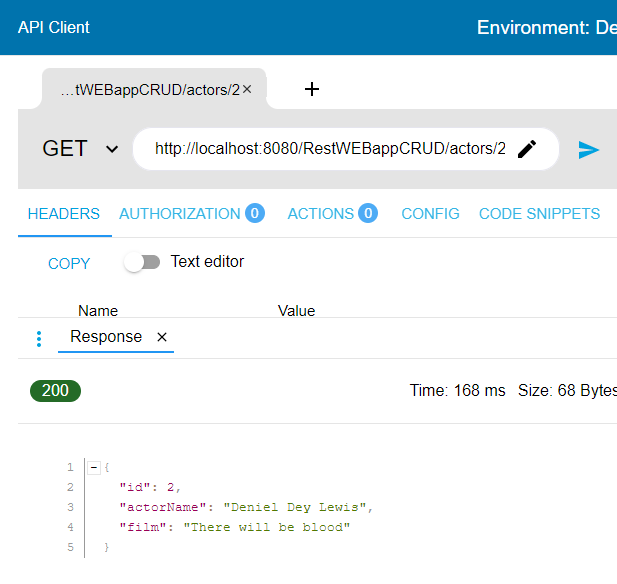This screenshot has height=584, width=617.
Task: Click the COPY headers button
Action: tap(69, 263)
